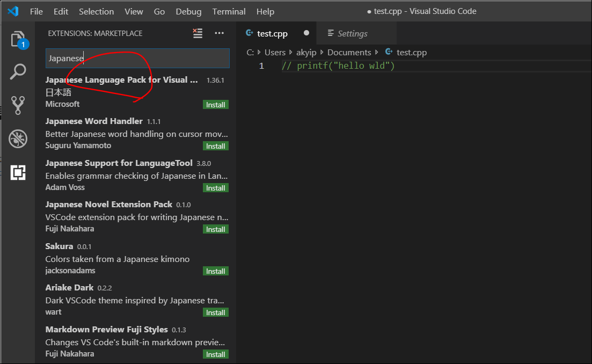Open the Extensions view icon

[x=18, y=172]
